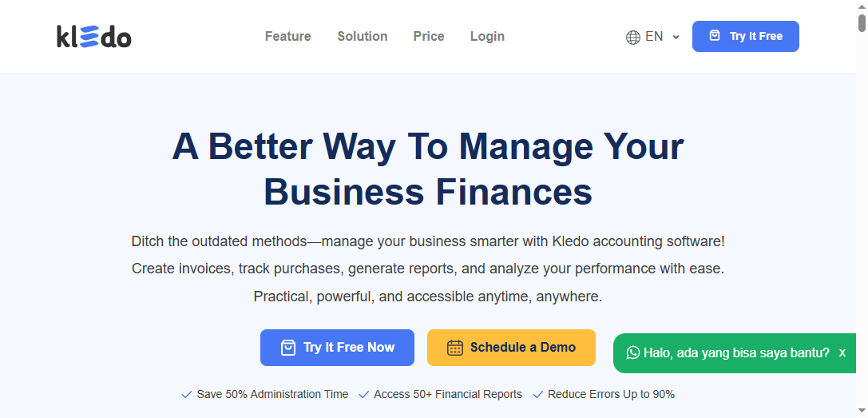The height and width of the screenshot is (418, 868).
Task: Click the checkmark beside Save 50% Administration Time
Action: click(187, 394)
